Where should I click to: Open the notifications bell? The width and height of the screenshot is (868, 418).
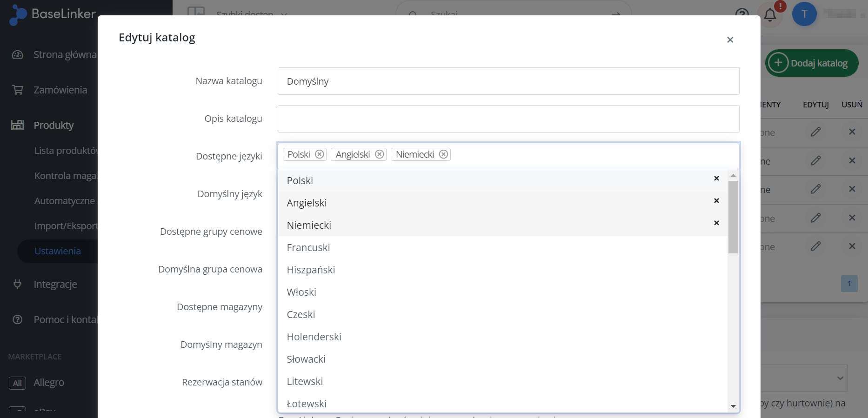pos(770,15)
